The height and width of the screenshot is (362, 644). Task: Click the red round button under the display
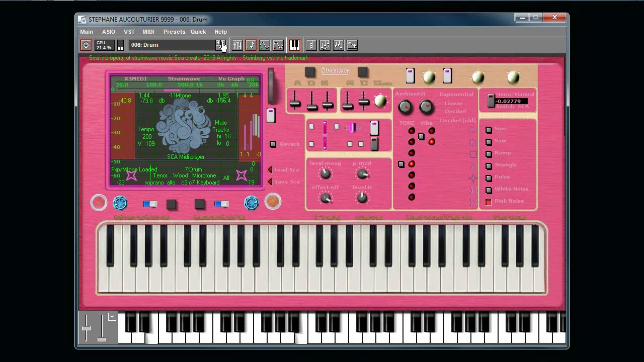click(99, 203)
